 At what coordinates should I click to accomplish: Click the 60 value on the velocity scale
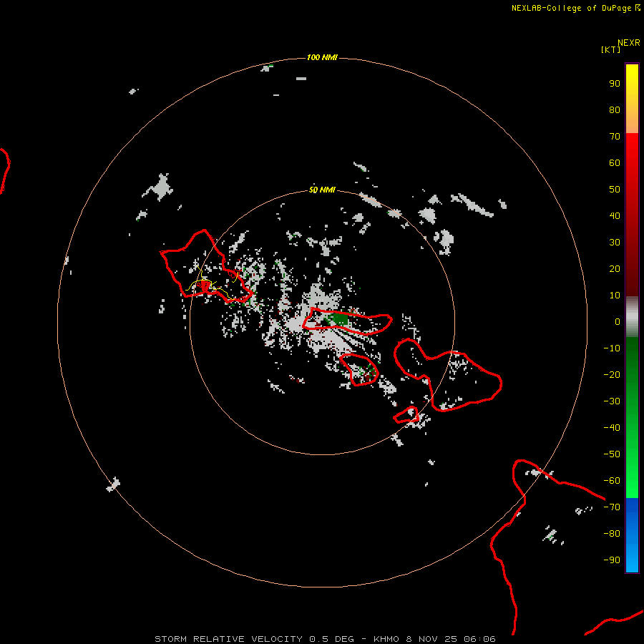tap(615, 163)
